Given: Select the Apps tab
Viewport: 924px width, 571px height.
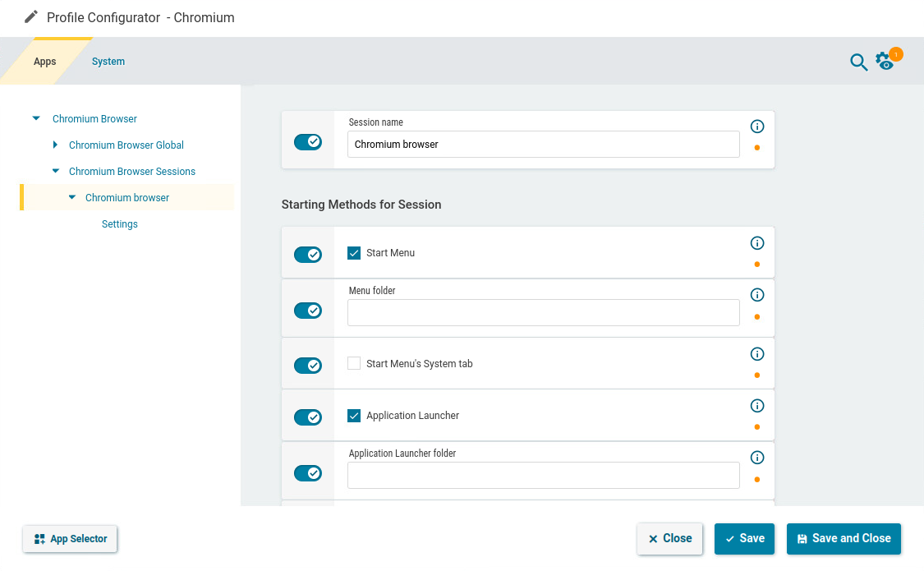Looking at the screenshot, I should pyautogui.click(x=45, y=62).
